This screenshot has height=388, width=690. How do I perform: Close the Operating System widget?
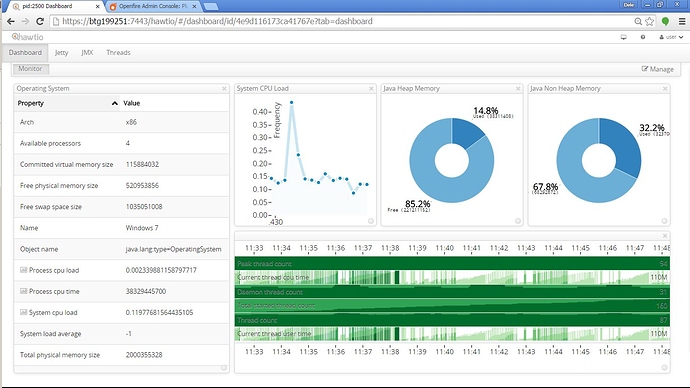pyautogui.click(x=224, y=88)
